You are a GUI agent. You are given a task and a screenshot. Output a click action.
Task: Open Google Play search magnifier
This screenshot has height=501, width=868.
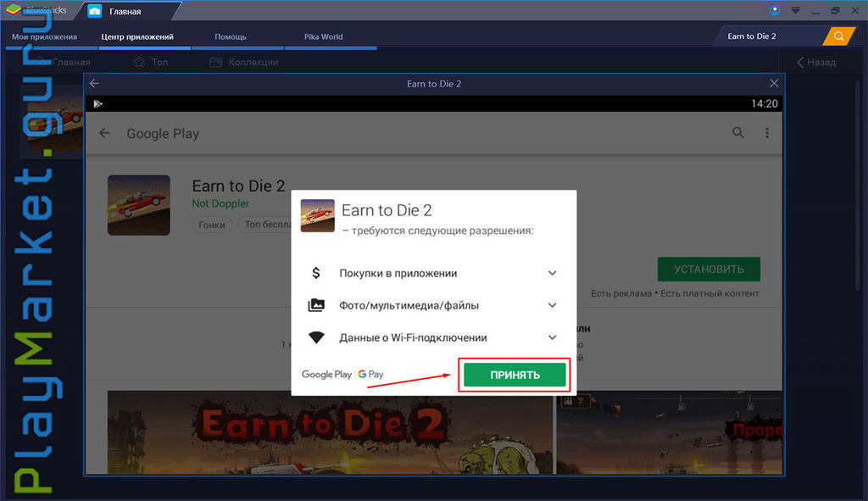pyautogui.click(x=738, y=133)
